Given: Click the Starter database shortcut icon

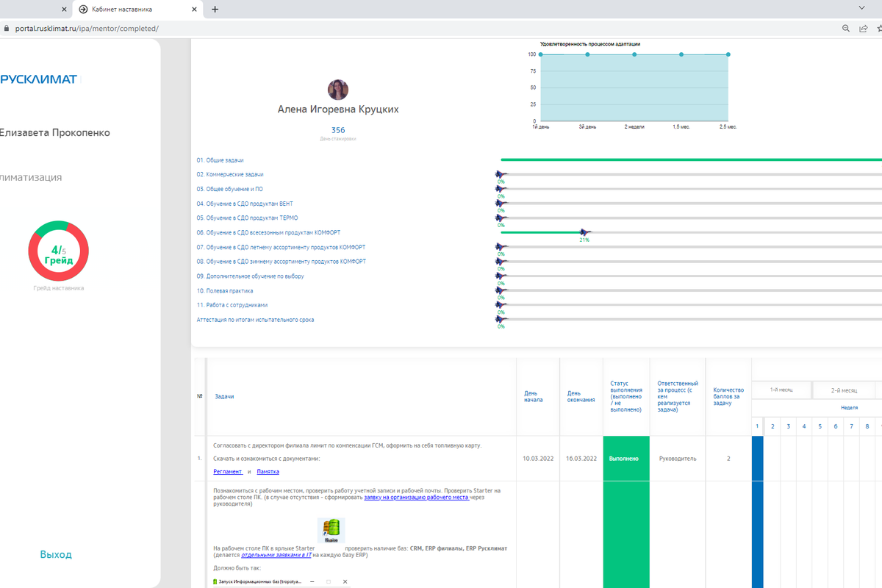Looking at the screenshot, I should tap(331, 530).
